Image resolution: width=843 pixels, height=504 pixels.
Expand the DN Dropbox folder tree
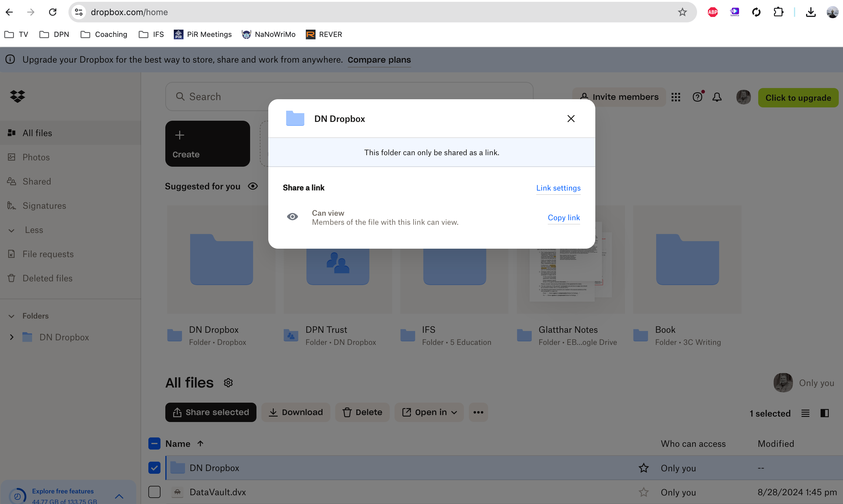(x=12, y=337)
